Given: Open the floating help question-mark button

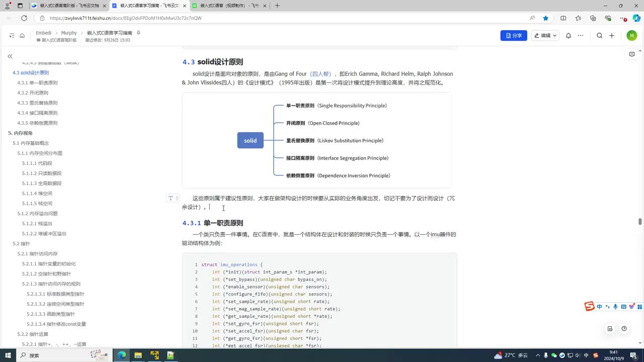Looking at the screenshot, I should click(624, 329).
